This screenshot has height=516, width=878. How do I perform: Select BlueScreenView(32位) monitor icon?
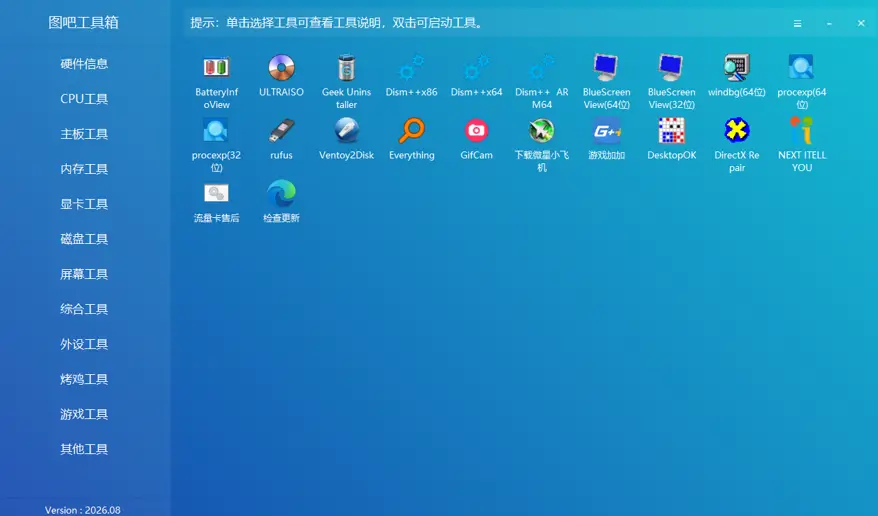click(x=671, y=68)
